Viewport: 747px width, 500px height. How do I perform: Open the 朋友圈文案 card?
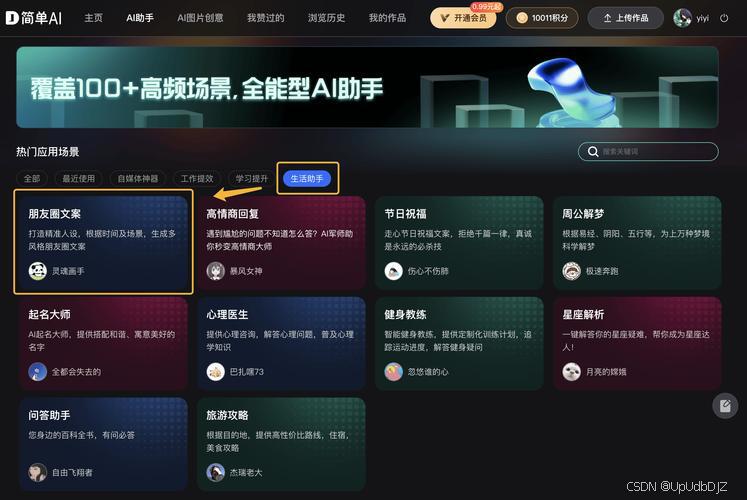(x=103, y=242)
